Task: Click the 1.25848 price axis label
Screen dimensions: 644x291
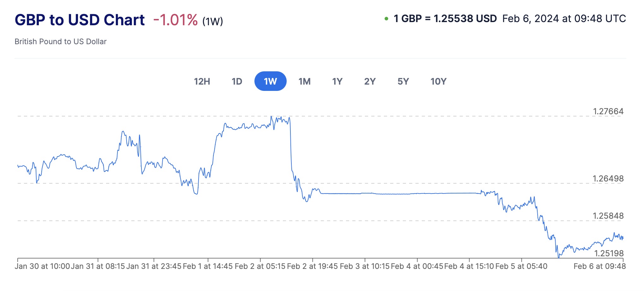Action: [608, 216]
